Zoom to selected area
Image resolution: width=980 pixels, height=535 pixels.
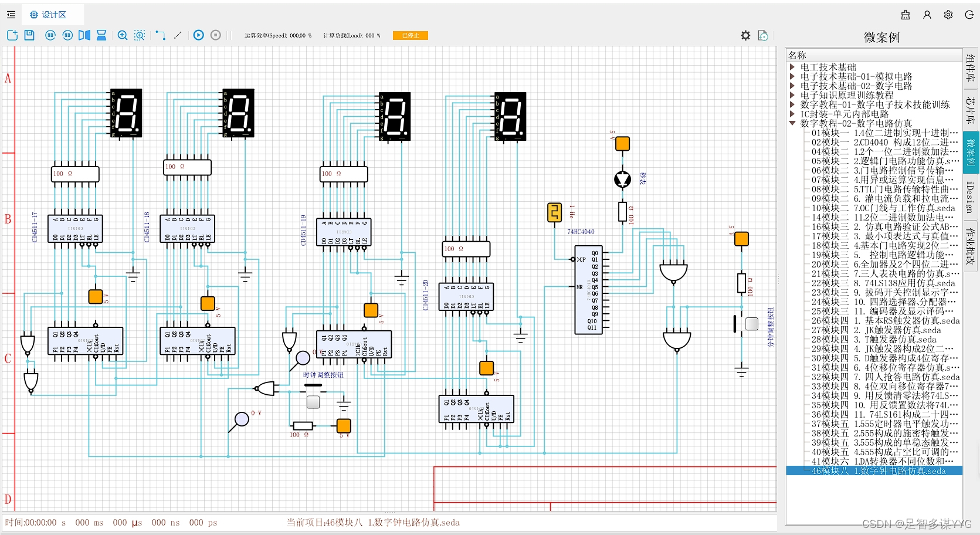point(140,35)
